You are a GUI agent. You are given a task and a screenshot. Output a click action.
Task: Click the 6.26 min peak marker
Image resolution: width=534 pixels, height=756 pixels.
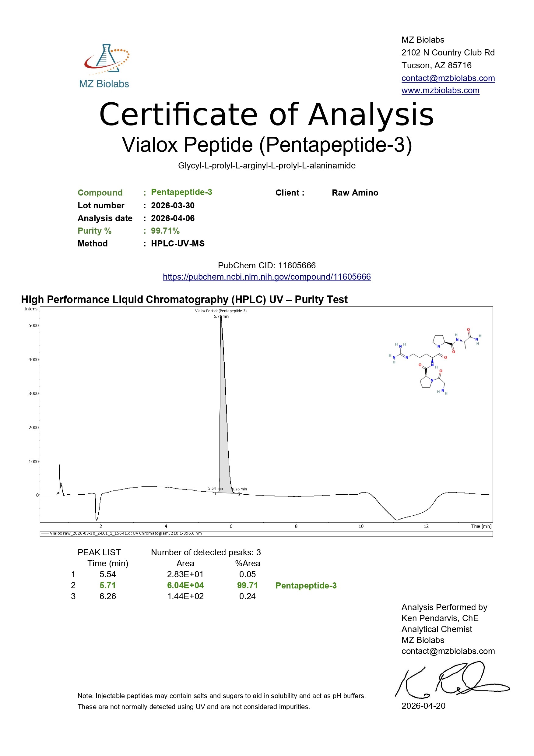point(240,489)
